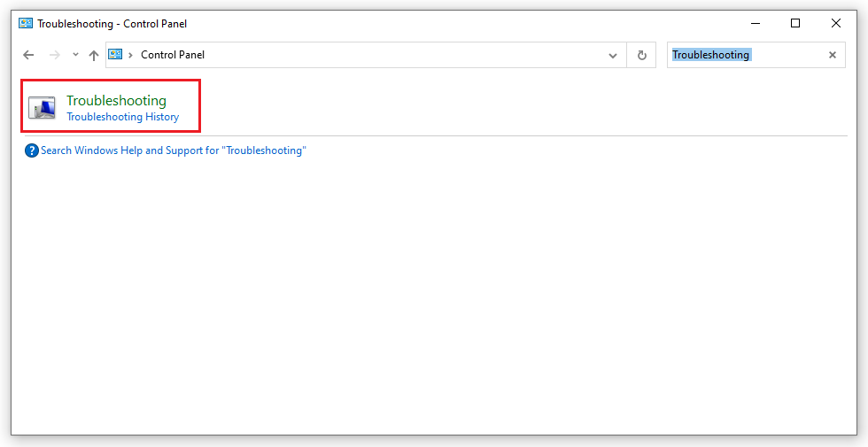Open the Recent locations dropdown chevron
The image size is (868, 447).
point(75,55)
